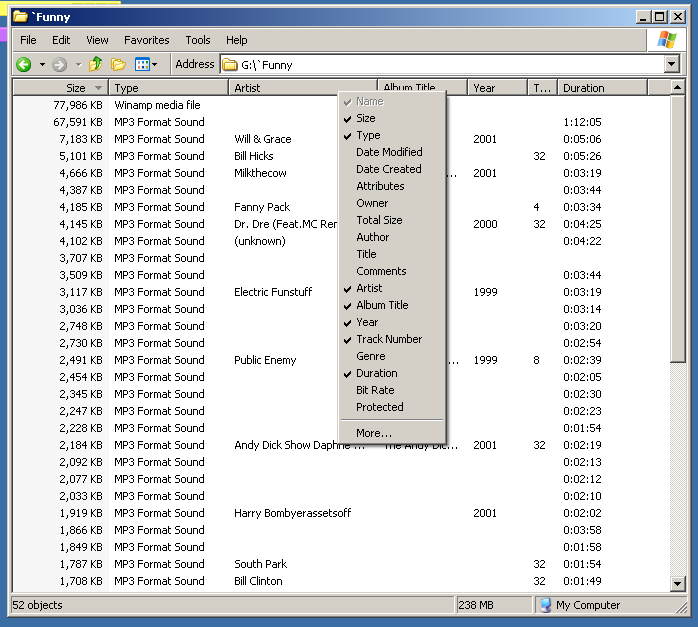
Task: Sort by the Duration column header
Action: coord(601,88)
